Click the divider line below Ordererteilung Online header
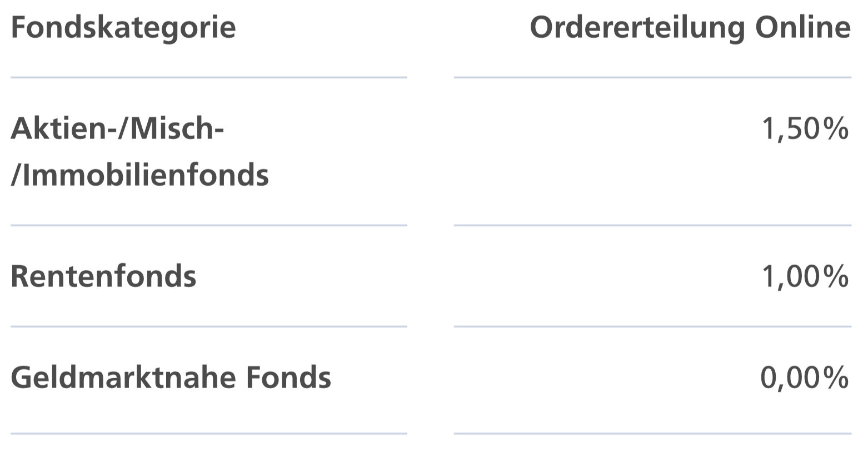 click(x=652, y=77)
